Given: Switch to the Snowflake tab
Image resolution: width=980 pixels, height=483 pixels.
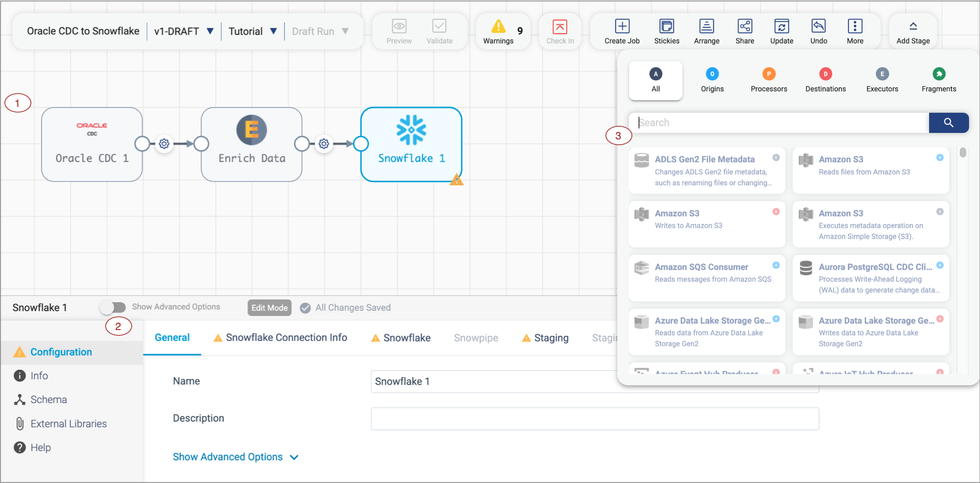Looking at the screenshot, I should click(x=400, y=337).
